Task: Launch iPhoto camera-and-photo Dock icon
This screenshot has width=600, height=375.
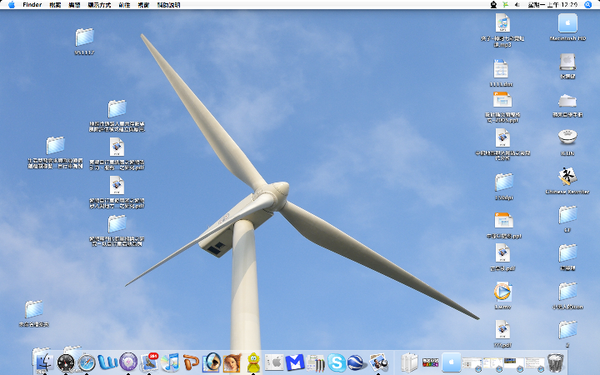Action: coord(378,362)
